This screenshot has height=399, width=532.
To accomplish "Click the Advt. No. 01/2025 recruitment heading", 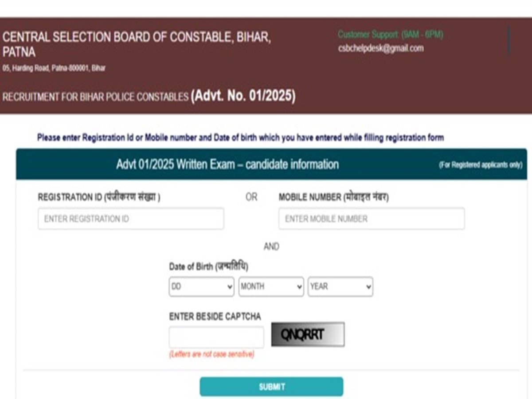I will 149,96.
